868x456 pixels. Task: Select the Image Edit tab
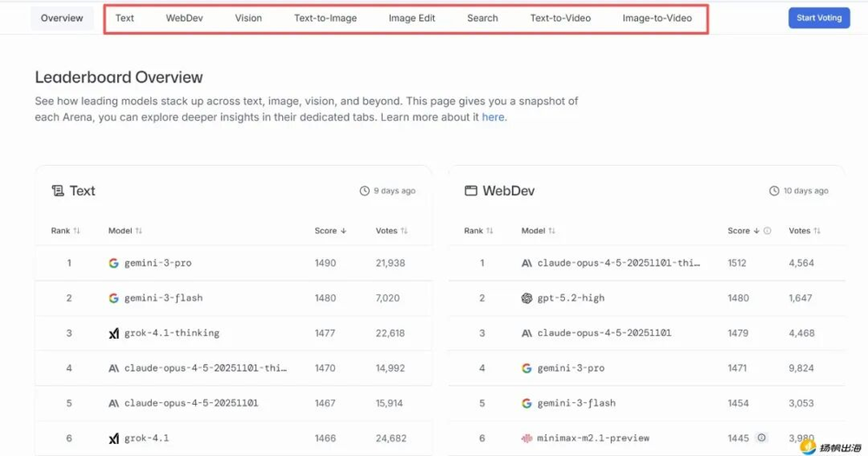click(411, 18)
